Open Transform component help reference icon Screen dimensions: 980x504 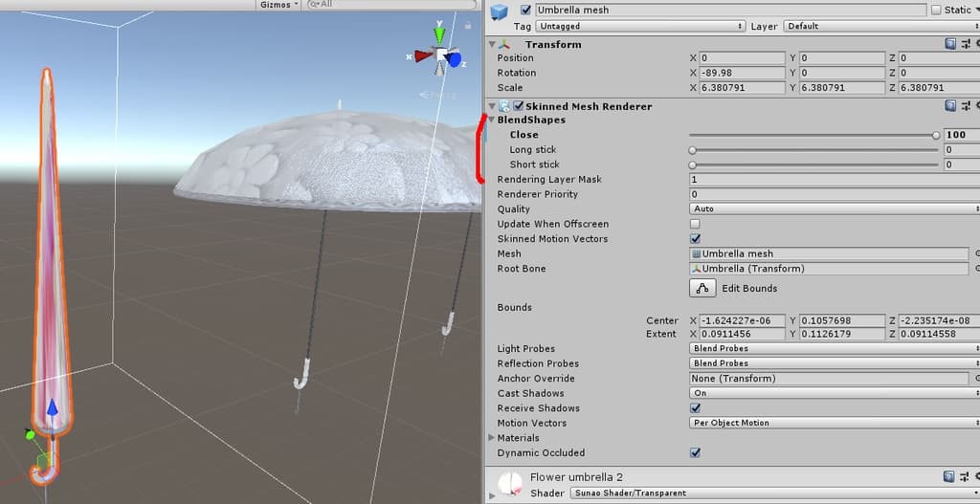[x=950, y=44]
